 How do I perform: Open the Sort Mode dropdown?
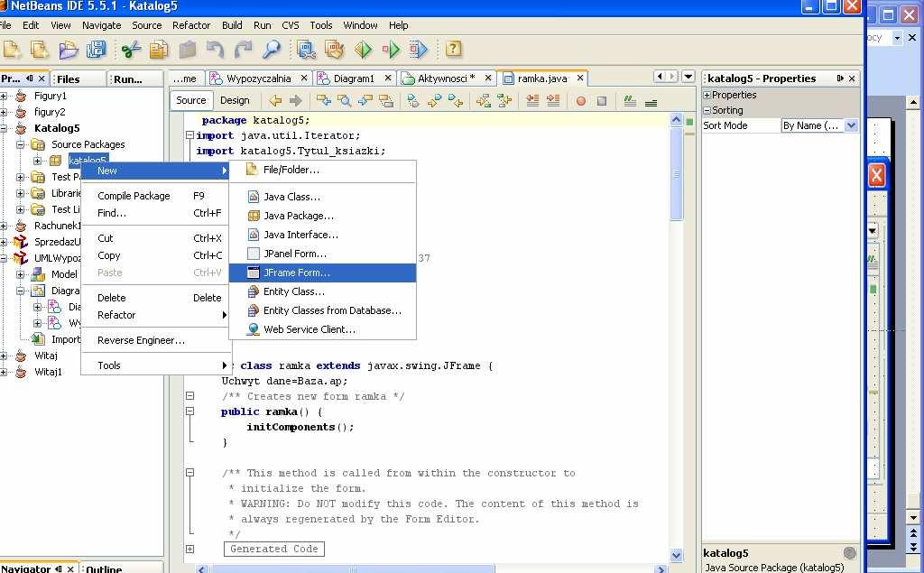point(851,125)
